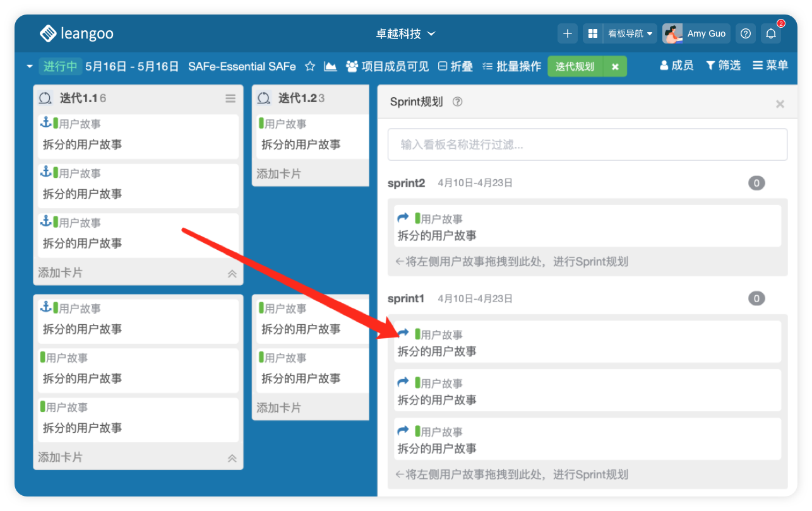Open the 菜单 menu
The height and width of the screenshot is (511, 812).
pyautogui.click(x=770, y=66)
